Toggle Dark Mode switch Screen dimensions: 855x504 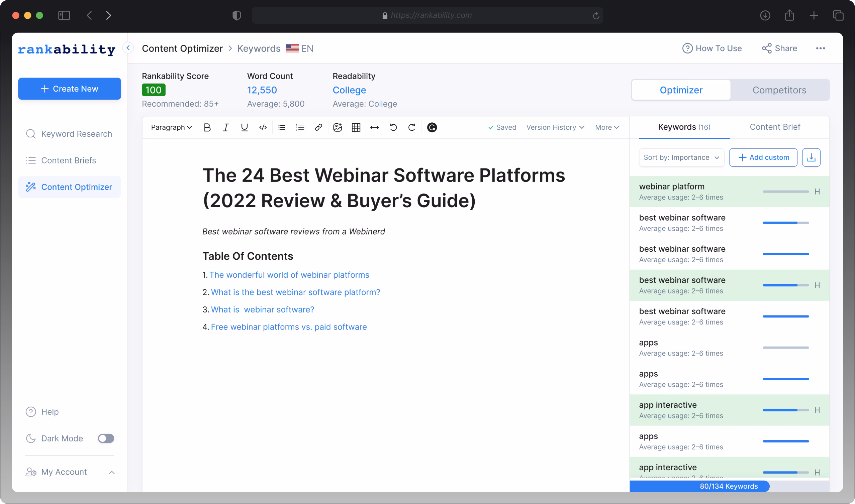point(106,438)
